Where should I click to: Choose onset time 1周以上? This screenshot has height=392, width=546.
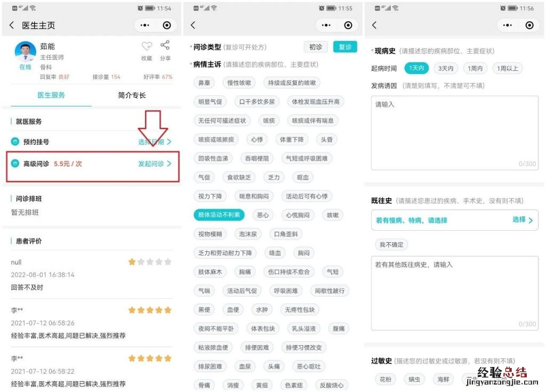pyautogui.click(x=508, y=68)
